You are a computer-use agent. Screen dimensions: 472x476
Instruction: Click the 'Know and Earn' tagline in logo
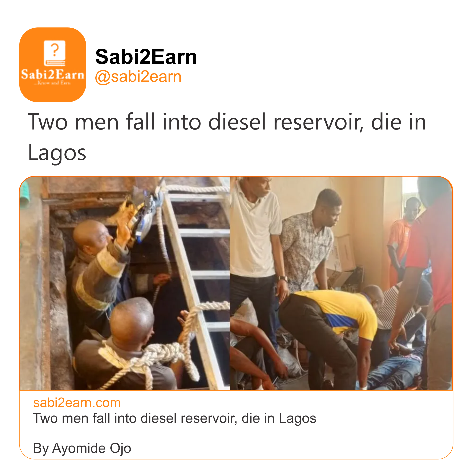pos(53,83)
